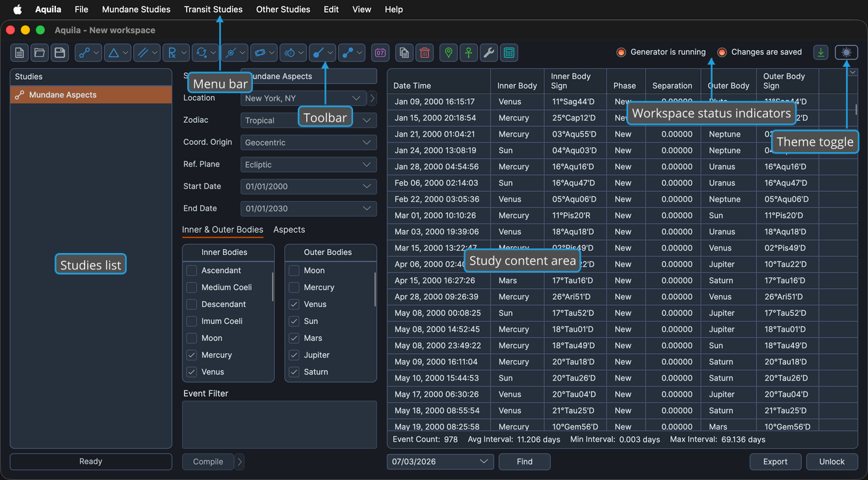Viewport: 868px width, 480px height.
Task: Click the slashed circle toolbar icon
Action: [235, 53]
